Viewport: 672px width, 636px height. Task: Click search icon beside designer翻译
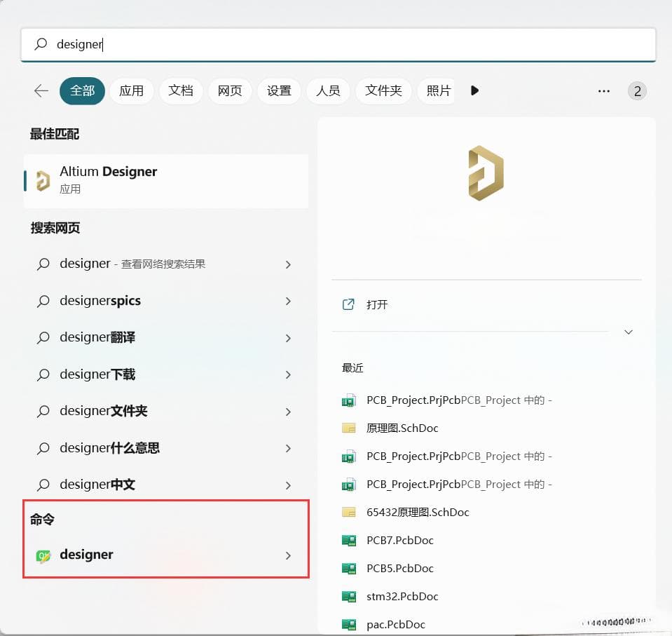[43, 338]
